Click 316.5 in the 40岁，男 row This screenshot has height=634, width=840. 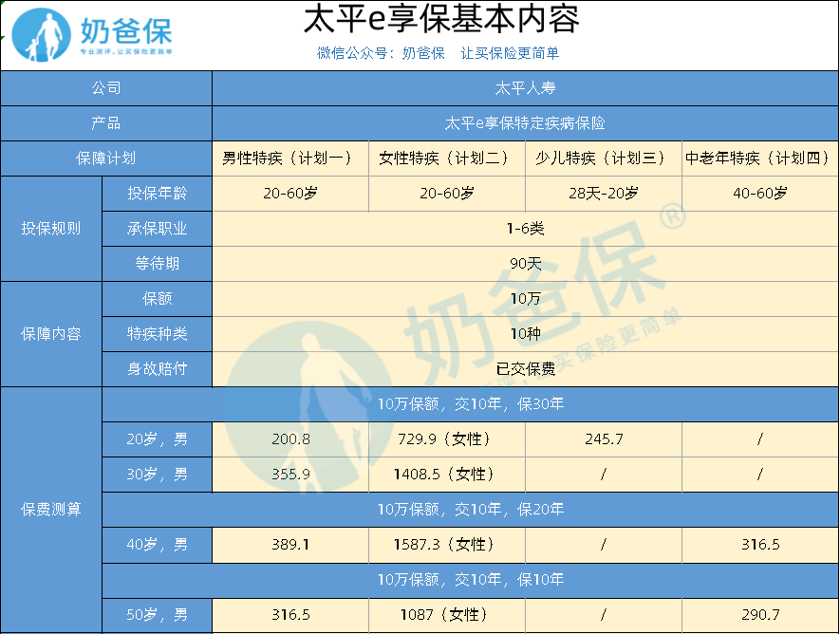(760, 545)
